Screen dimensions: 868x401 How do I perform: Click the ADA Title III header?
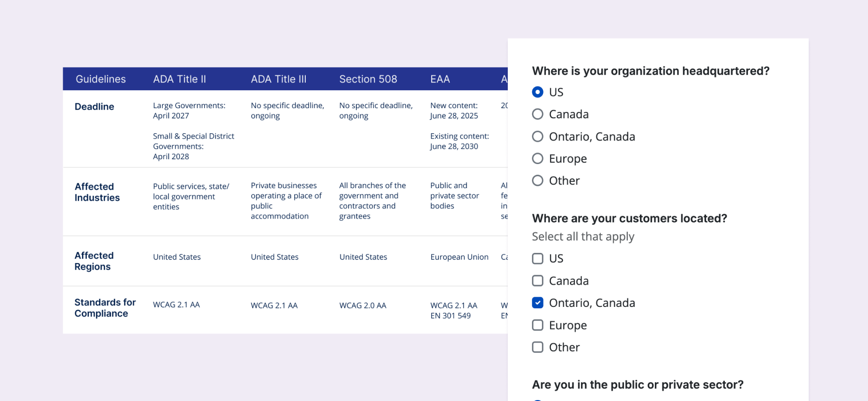[x=279, y=79]
